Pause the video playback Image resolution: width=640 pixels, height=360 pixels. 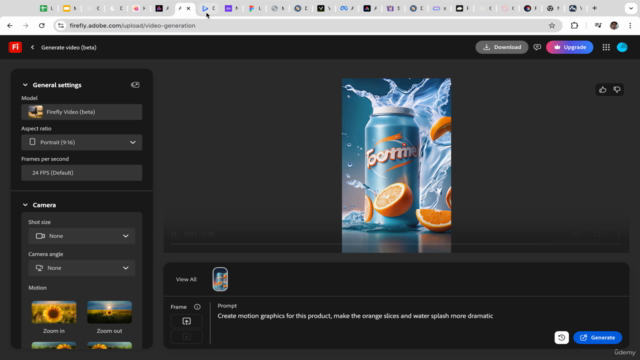coord(174,233)
